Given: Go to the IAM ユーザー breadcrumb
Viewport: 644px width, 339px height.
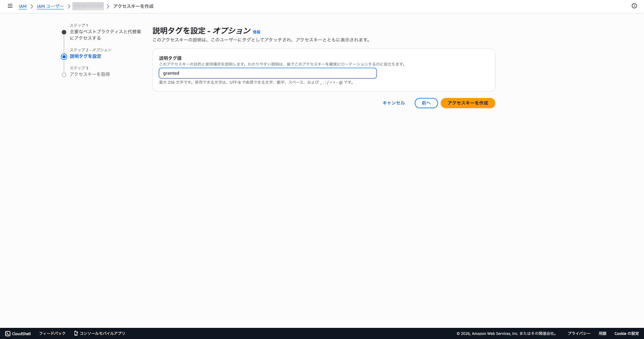Looking at the screenshot, I should tap(50, 6).
